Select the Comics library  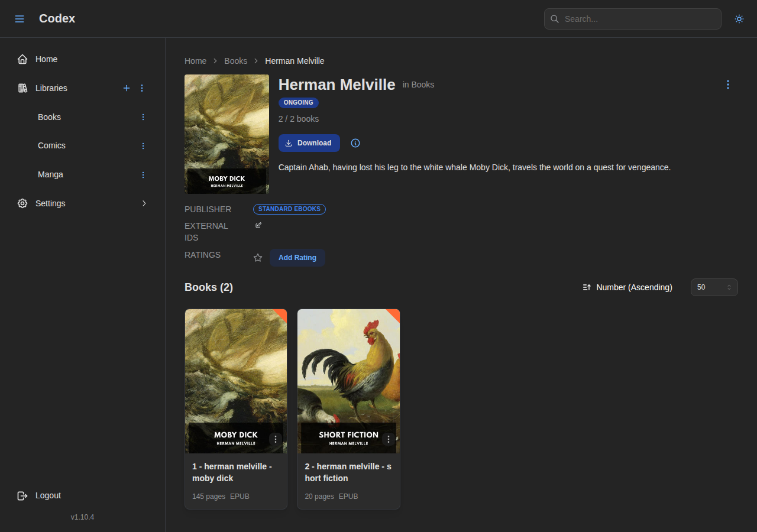[51, 145]
